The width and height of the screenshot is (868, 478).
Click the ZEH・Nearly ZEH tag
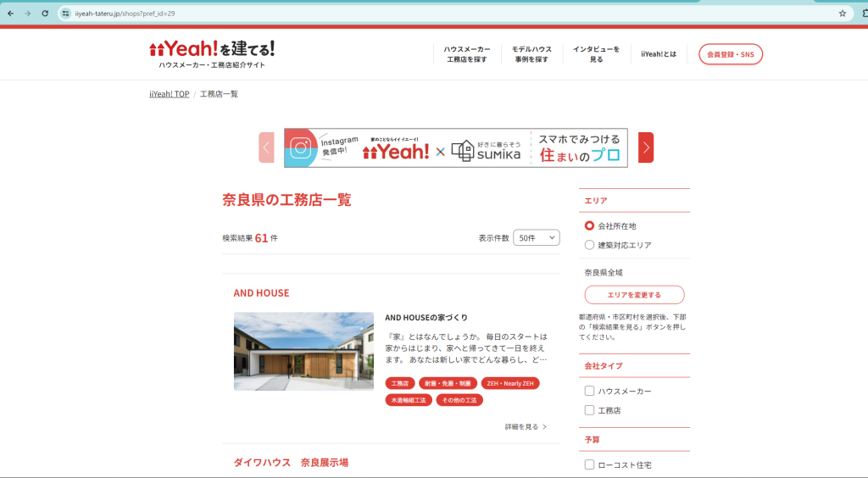(510, 383)
